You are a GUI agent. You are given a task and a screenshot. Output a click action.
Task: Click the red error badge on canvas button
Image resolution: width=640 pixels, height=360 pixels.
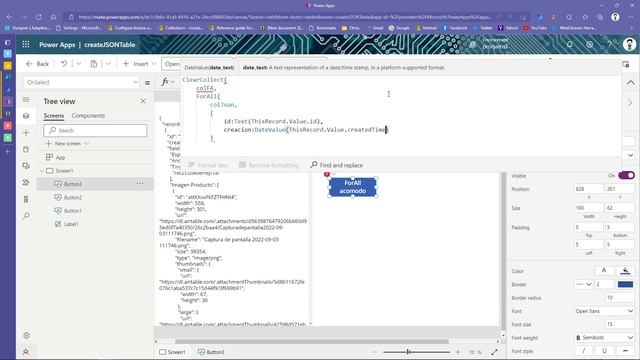click(x=327, y=174)
